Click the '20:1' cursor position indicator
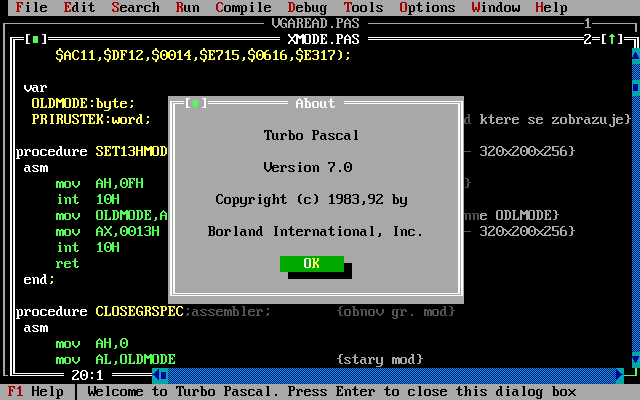640x400 pixels. point(87,375)
